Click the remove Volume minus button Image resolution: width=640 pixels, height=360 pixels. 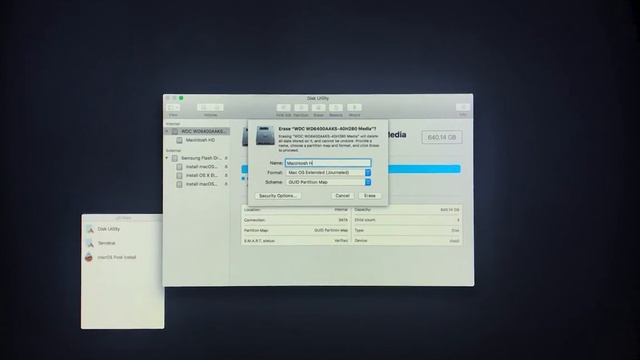click(217, 107)
